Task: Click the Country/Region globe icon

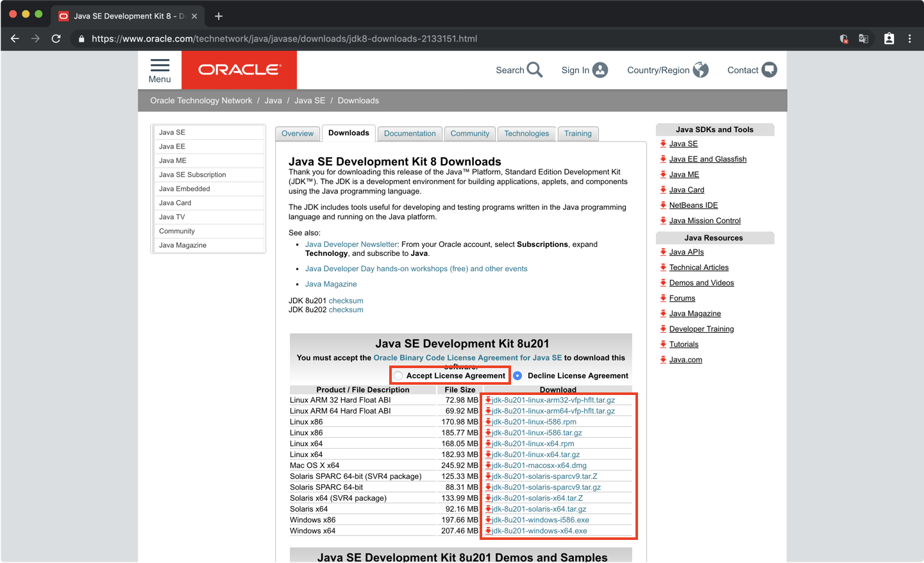Action: [x=701, y=70]
